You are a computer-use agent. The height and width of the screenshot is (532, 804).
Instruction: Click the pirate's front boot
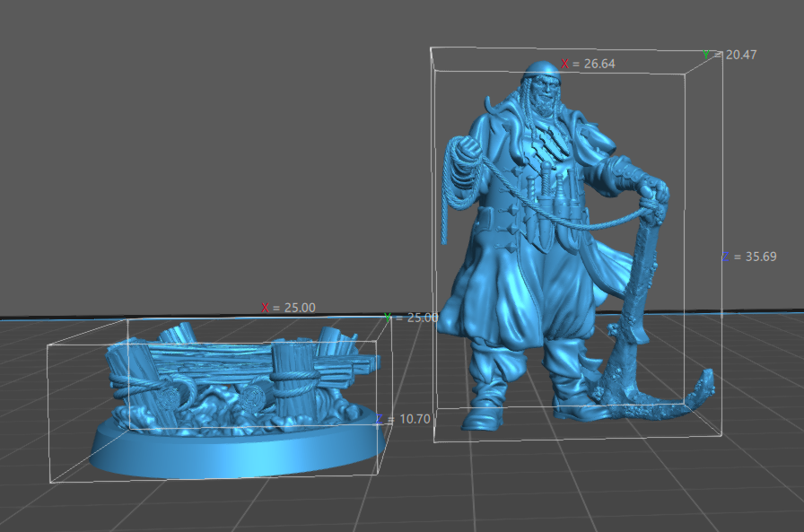tap(485, 408)
